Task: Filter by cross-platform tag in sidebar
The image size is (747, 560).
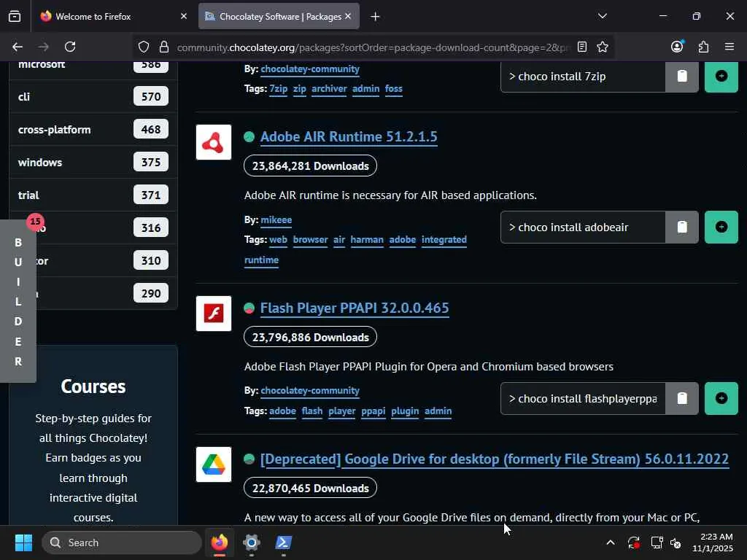Action: click(x=93, y=130)
